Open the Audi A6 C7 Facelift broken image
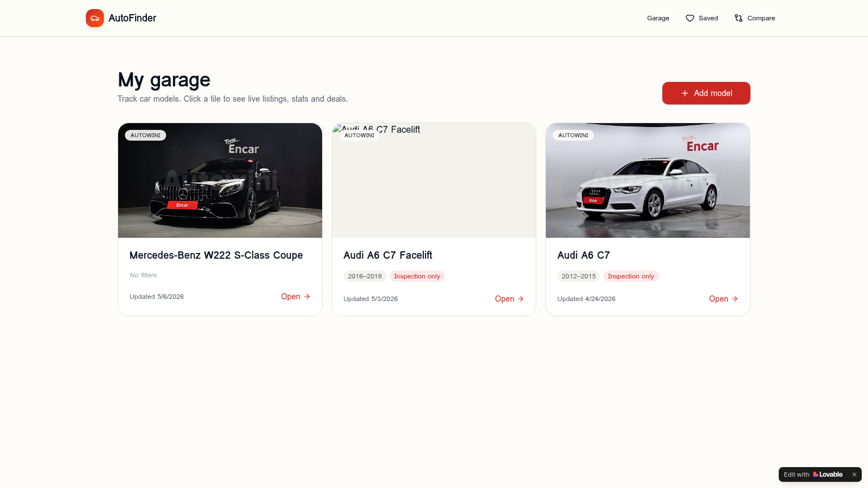The height and width of the screenshot is (488, 868). [x=434, y=180]
